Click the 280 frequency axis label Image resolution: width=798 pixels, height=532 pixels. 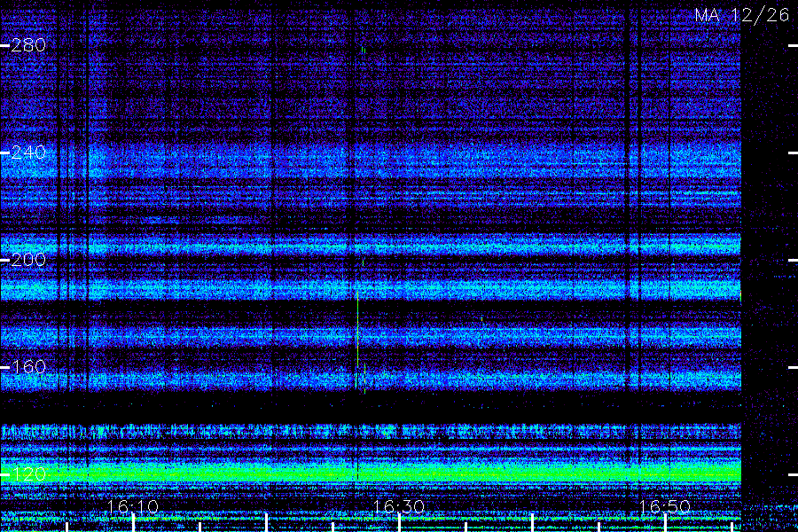click(28, 45)
